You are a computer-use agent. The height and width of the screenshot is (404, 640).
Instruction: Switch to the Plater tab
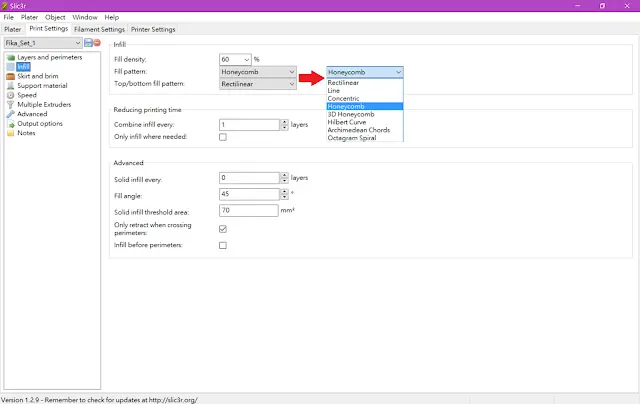pyautogui.click(x=13, y=29)
